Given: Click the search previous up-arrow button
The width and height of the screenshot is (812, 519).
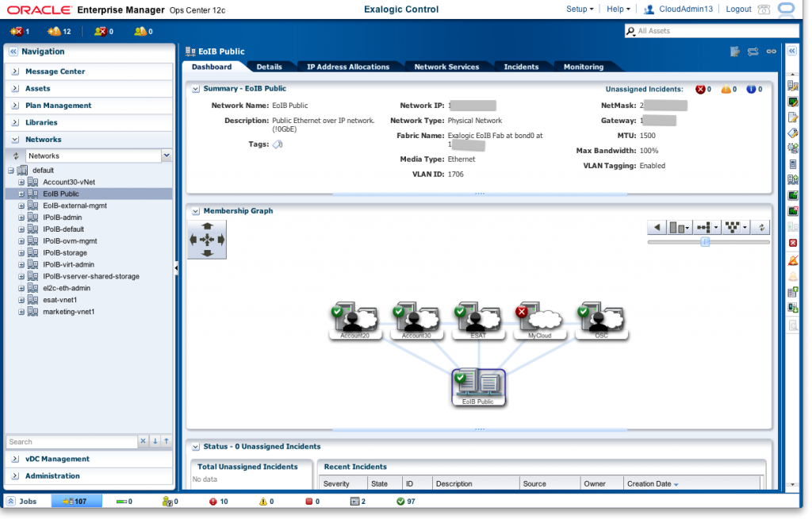Looking at the screenshot, I should 167,441.
